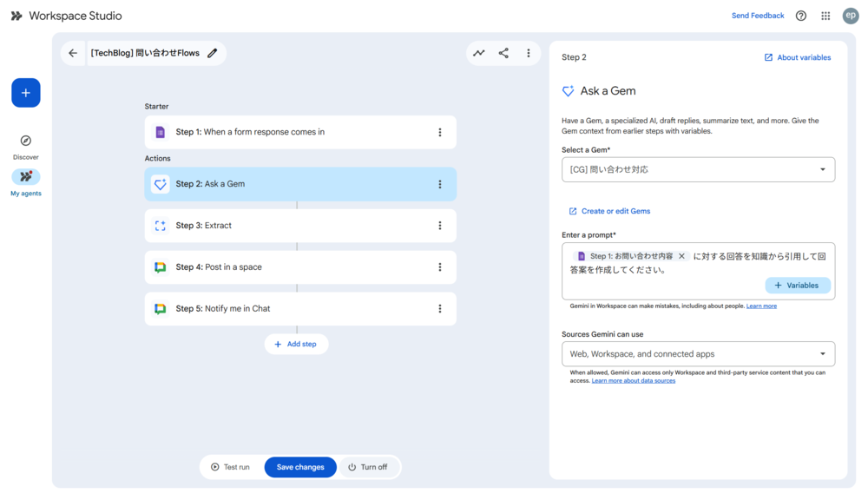The height and width of the screenshot is (500, 868).
Task: Open the Create or edit Gems link
Action: 615,211
